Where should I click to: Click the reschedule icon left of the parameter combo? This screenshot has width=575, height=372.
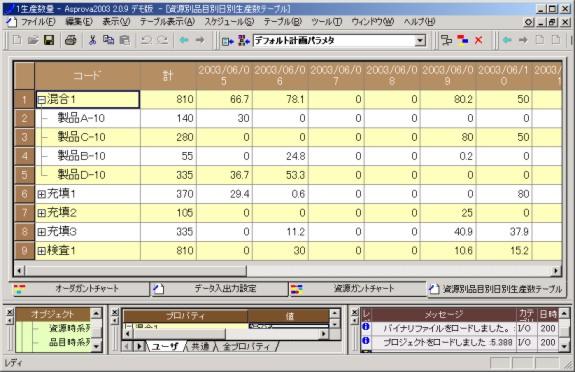point(244,40)
